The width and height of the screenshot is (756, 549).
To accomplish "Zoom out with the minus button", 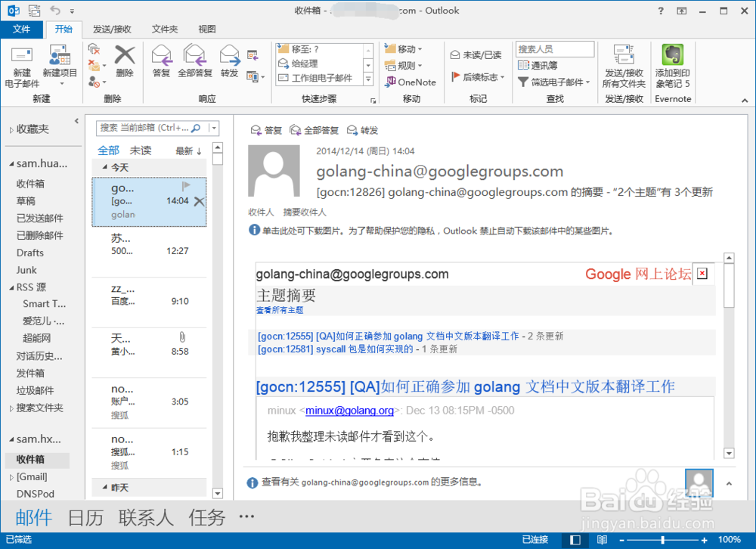I will point(621,540).
